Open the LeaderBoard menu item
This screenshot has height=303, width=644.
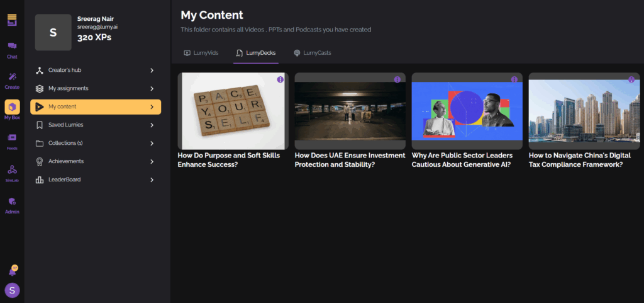pos(65,180)
